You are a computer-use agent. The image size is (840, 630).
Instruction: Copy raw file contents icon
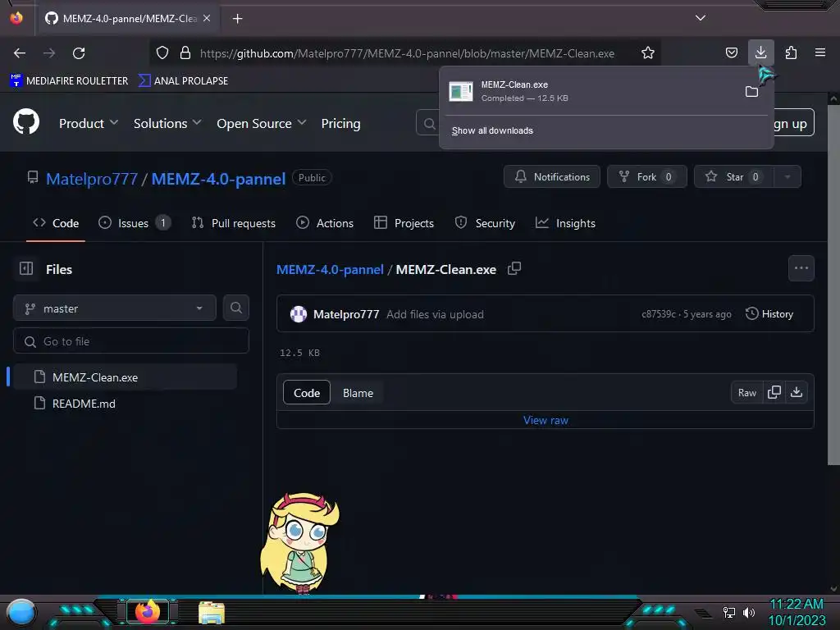click(774, 392)
